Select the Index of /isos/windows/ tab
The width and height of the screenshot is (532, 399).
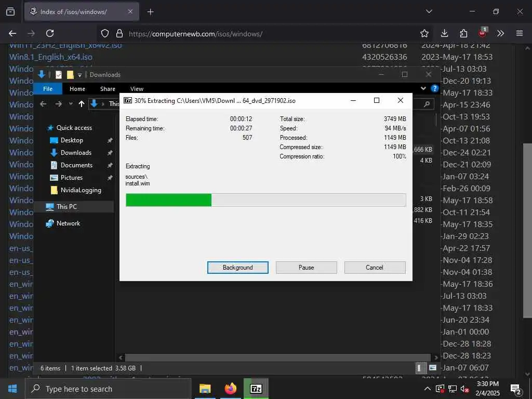tap(82, 12)
